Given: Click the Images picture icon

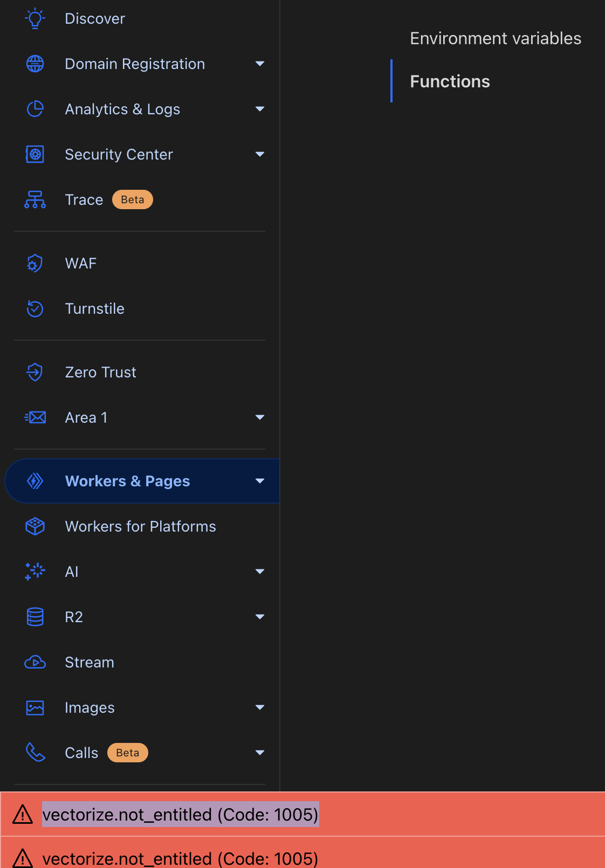Looking at the screenshot, I should pyautogui.click(x=34, y=707).
